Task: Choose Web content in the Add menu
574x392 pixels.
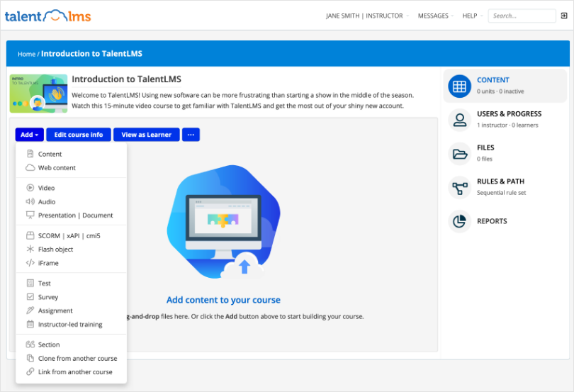Action: click(72, 167)
